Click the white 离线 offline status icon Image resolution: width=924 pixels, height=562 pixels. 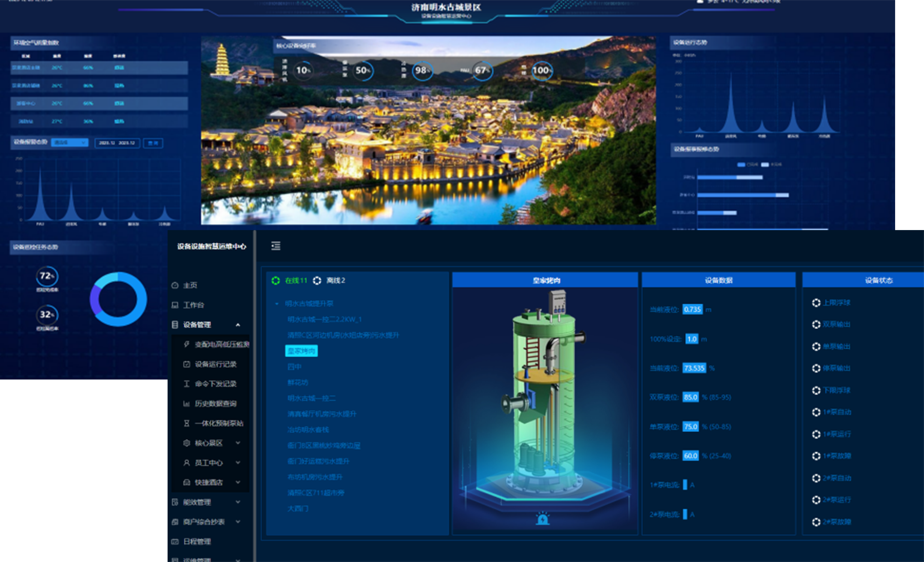click(317, 280)
